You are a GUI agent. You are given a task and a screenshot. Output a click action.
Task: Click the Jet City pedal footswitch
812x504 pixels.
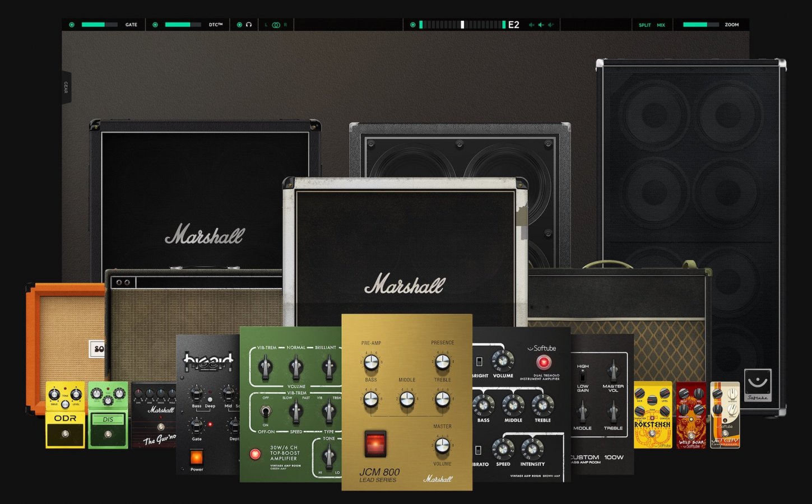[725, 432]
